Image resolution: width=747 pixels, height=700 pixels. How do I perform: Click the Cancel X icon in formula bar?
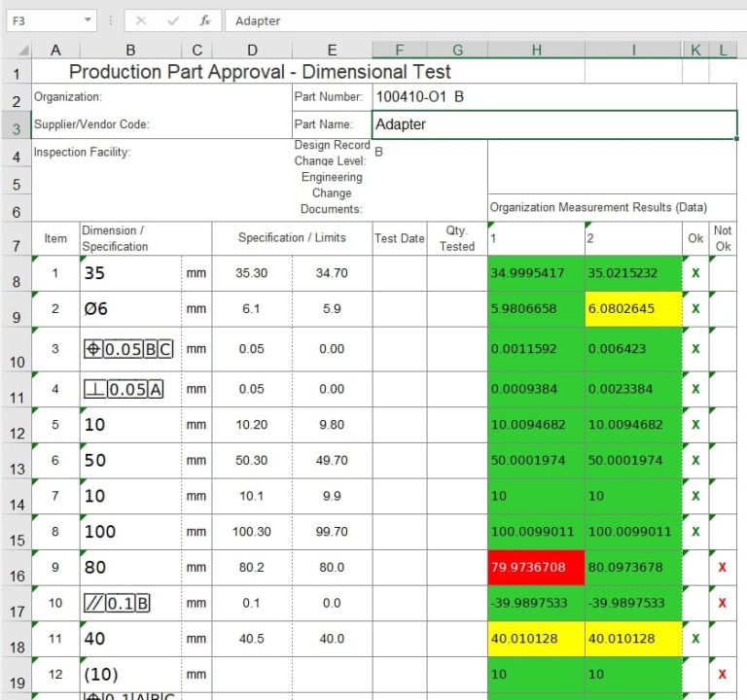tap(141, 20)
